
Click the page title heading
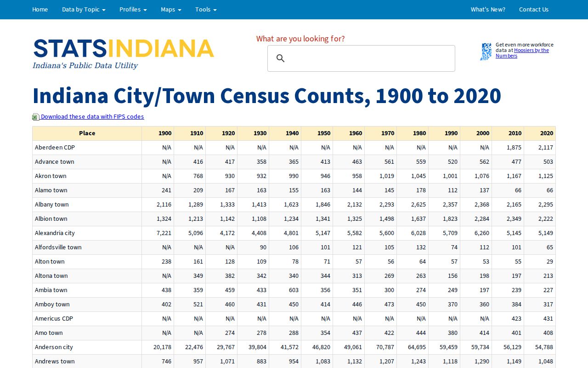[267, 96]
